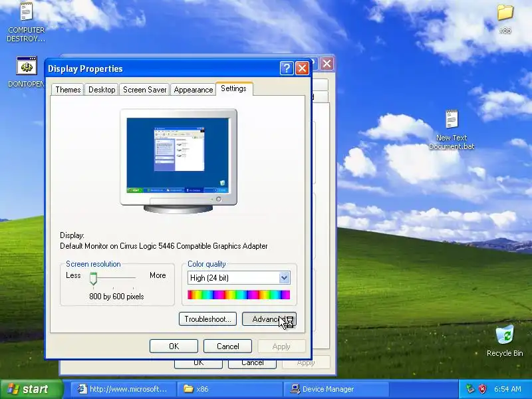Switch to the Desktop tab

pyautogui.click(x=102, y=90)
